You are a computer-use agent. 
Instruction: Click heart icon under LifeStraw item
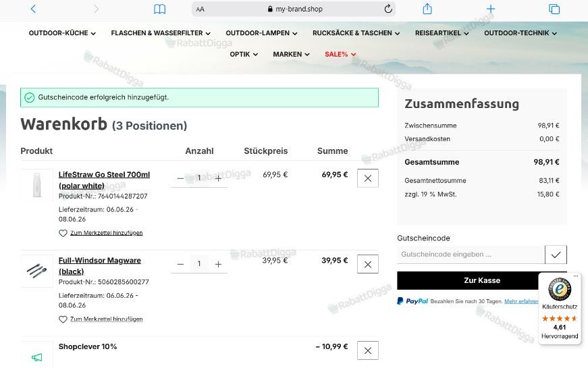click(x=63, y=234)
